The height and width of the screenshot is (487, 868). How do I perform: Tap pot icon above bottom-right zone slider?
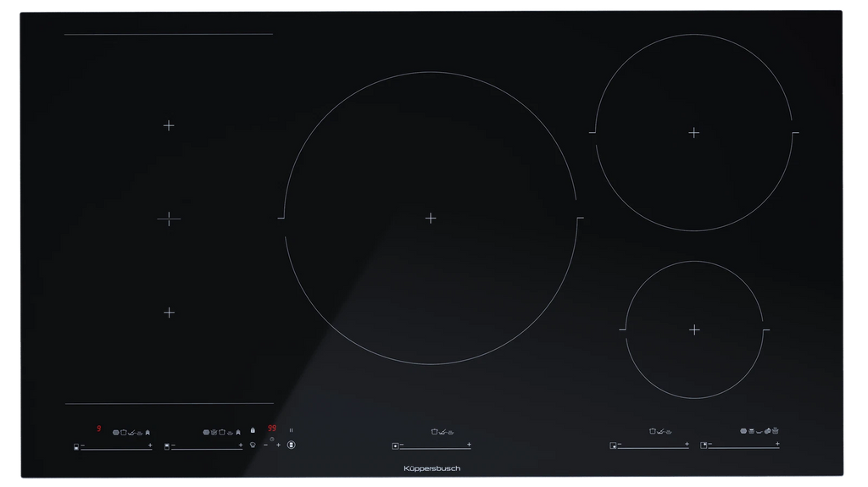[x=653, y=431]
